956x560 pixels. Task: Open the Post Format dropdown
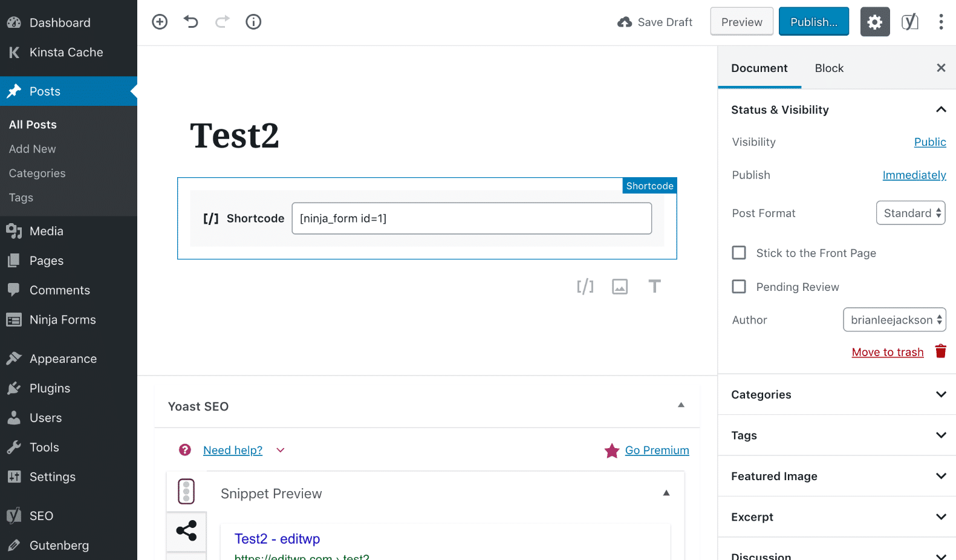pyautogui.click(x=911, y=213)
